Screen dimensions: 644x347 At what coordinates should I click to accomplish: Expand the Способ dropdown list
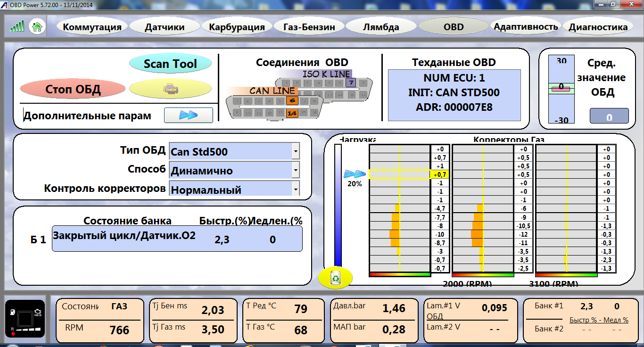295,170
